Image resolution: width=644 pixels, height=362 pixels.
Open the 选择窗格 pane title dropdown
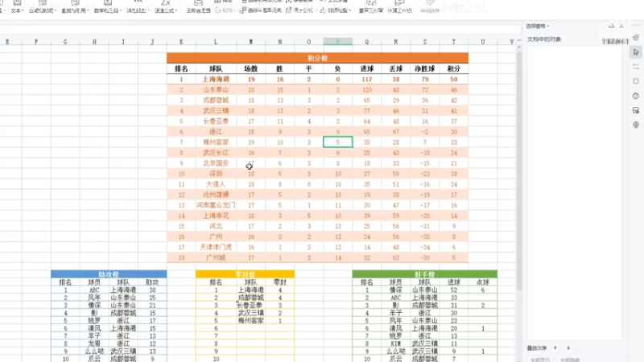pos(538,26)
